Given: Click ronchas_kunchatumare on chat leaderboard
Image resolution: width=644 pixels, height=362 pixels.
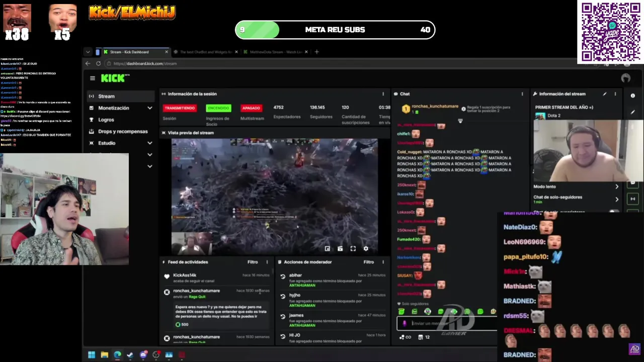Looking at the screenshot, I should pyautogui.click(x=435, y=107).
